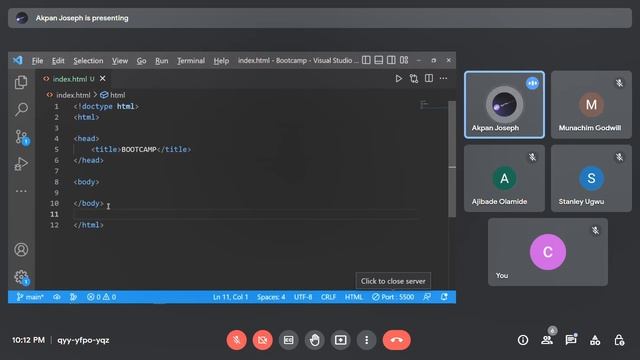Click the synchronize changes cloud icon
This screenshot has height=360, width=640.
point(57,297)
